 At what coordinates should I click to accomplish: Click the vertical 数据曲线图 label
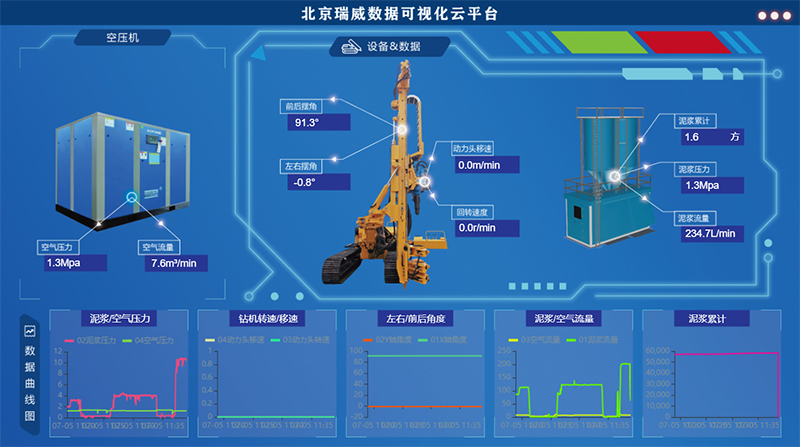coord(30,383)
